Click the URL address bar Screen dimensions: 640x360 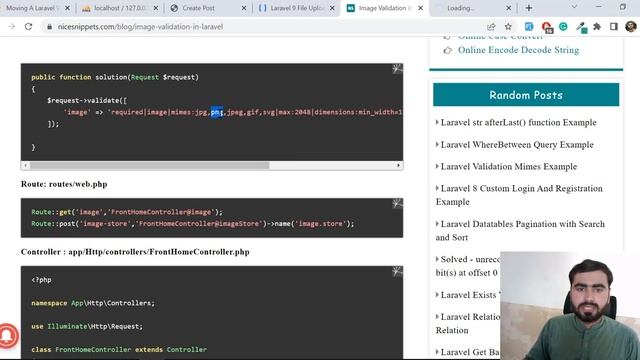(x=261, y=27)
